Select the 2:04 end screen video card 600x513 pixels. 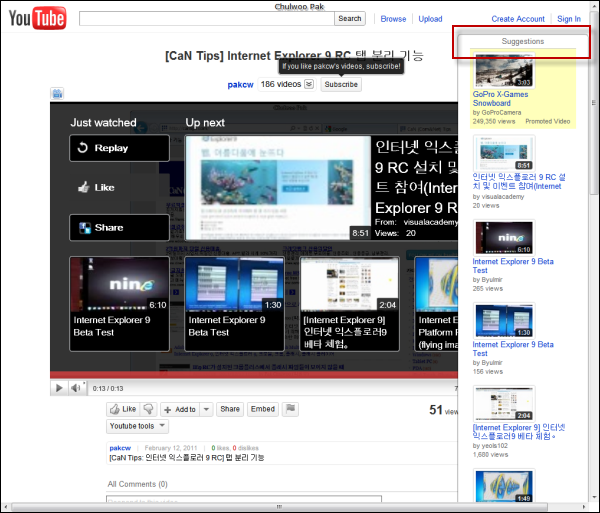pos(349,304)
